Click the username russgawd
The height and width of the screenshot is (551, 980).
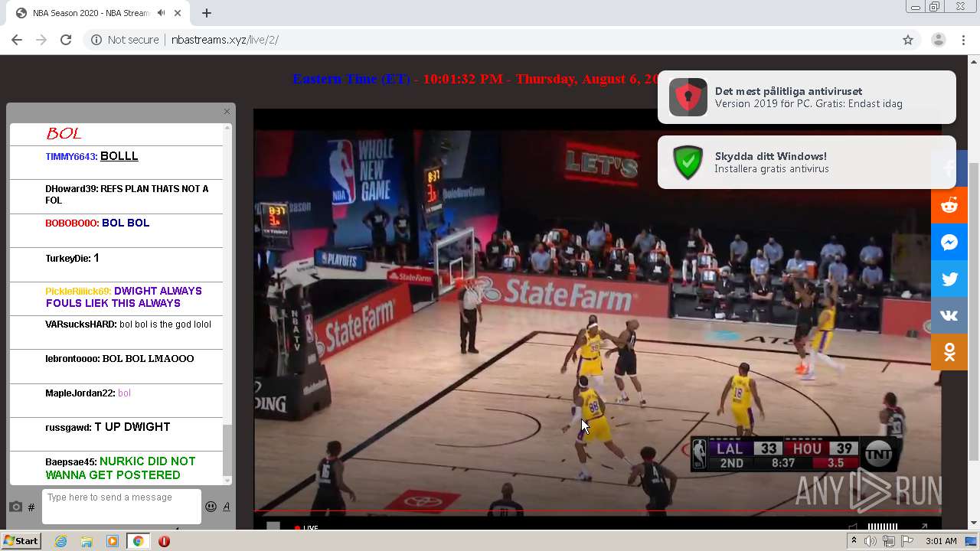[68, 428]
